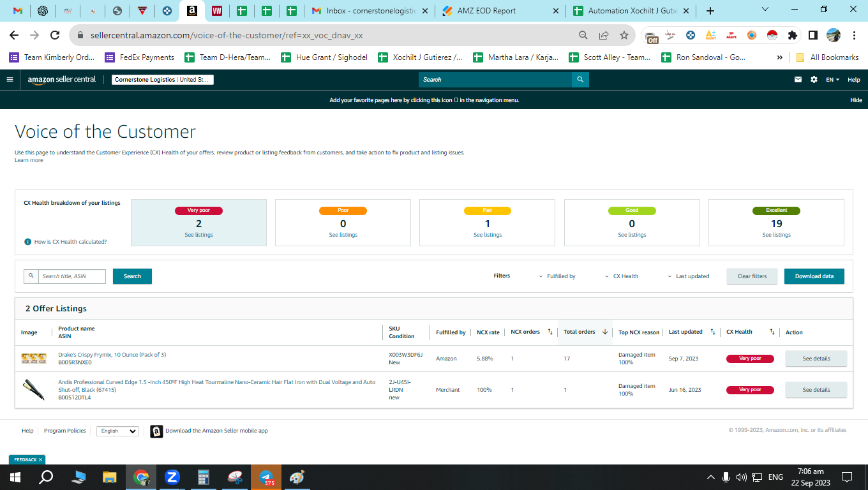Viewport: 868px width, 490px height.
Task: Switch to the Inbox Gmail tab
Action: point(370,11)
